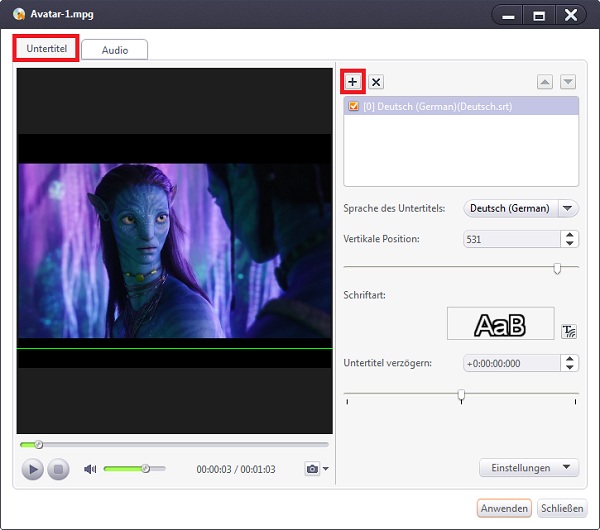
Task: Minimize the Avatar-1.mpg window
Action: (508, 15)
